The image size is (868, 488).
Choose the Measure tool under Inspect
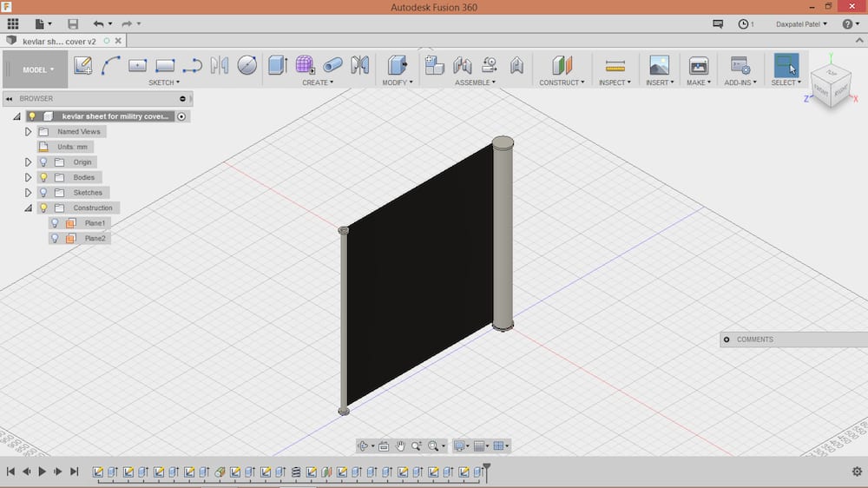615,65
